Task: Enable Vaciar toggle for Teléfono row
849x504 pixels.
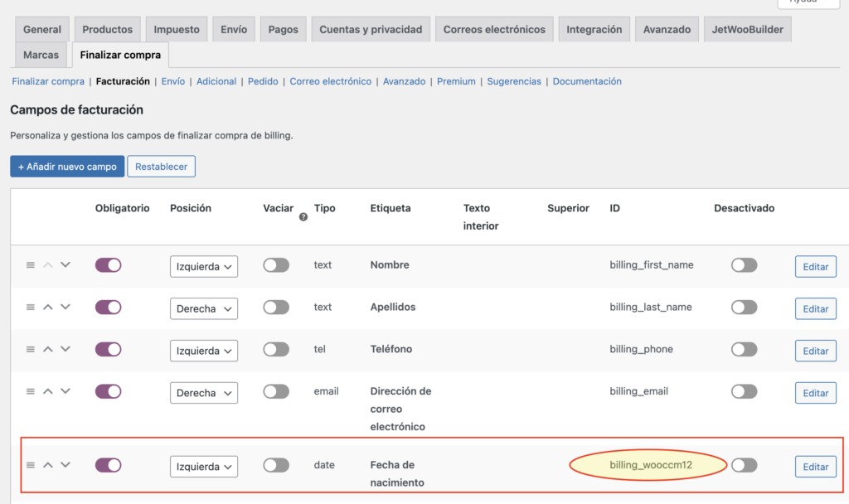Action: point(276,350)
